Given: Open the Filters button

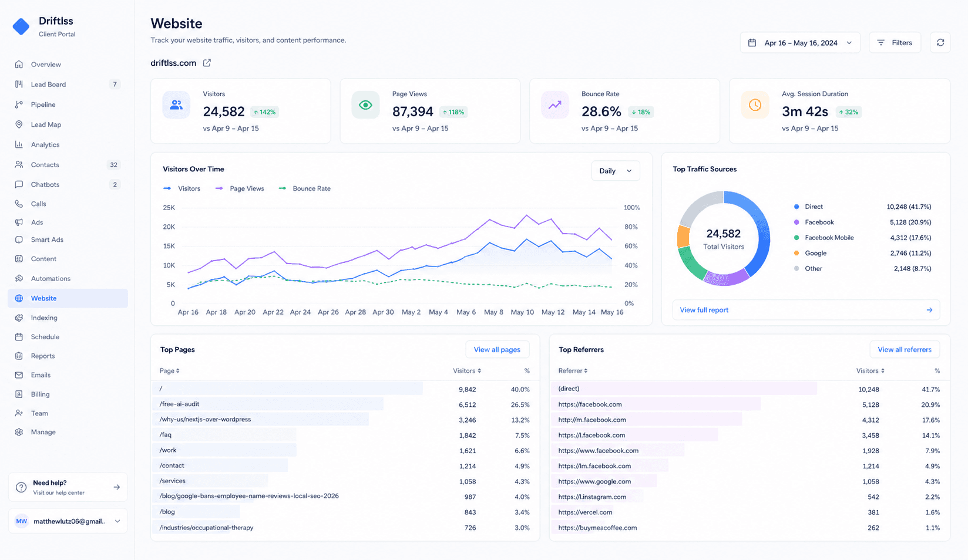Looking at the screenshot, I should pos(895,43).
